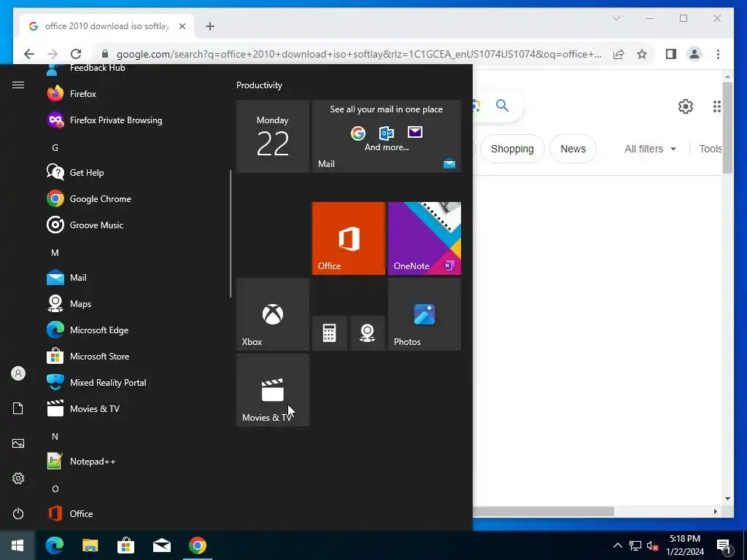This screenshot has width=747, height=560.
Task: Open the network status tray icon
Action: pos(635,545)
